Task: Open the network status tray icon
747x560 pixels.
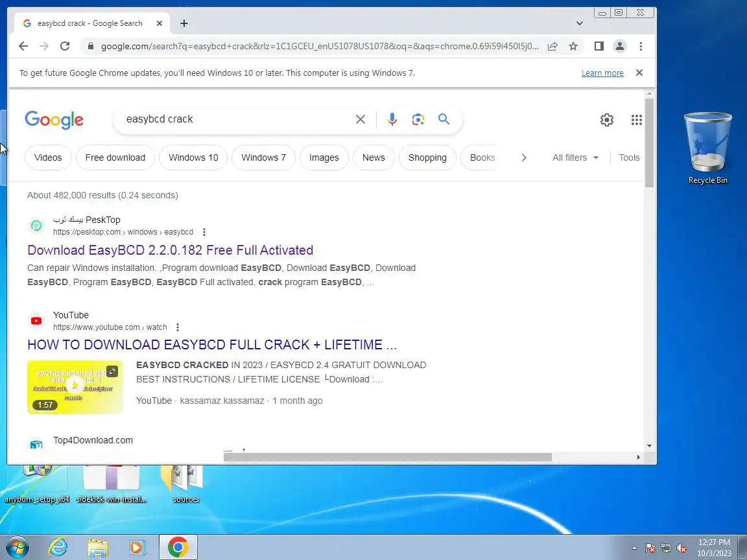Action: tap(666, 548)
